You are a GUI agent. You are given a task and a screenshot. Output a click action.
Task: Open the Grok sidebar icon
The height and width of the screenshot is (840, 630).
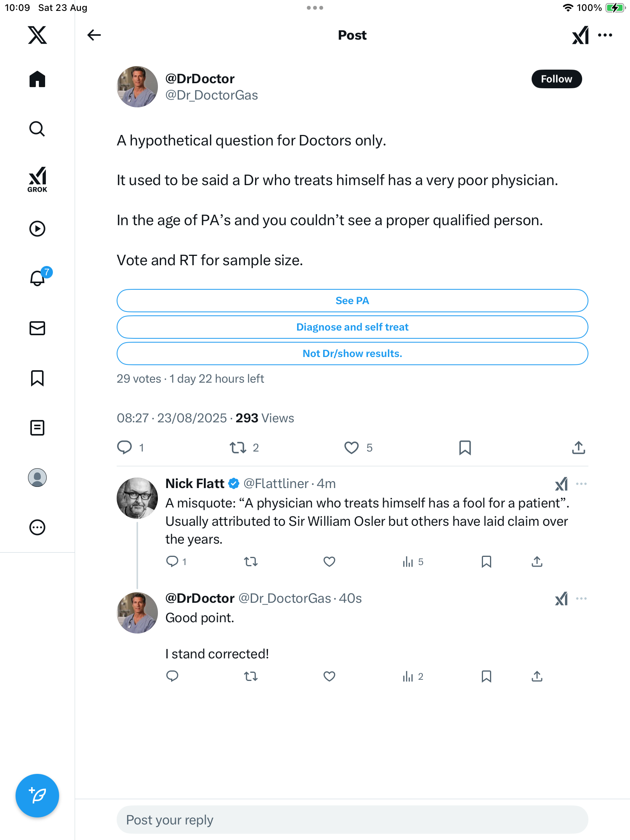[37, 179]
